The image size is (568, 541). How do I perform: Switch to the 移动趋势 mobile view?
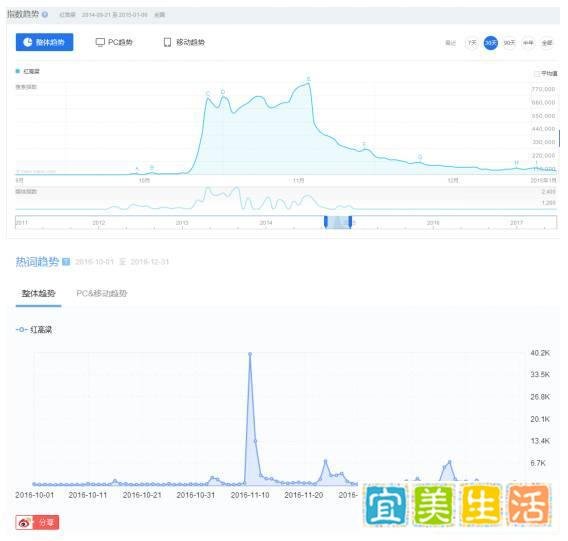[x=184, y=42]
